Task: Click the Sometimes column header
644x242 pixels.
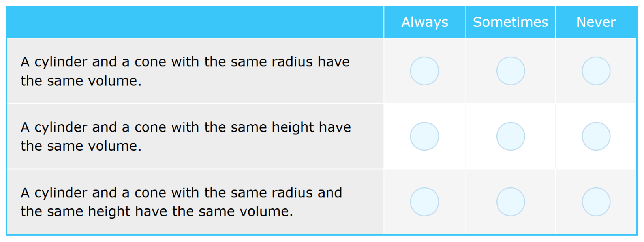Action: 511,22
